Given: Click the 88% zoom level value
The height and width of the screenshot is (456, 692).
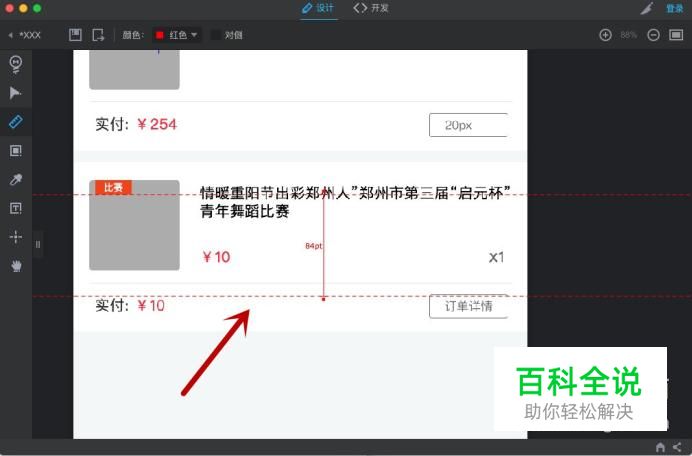Looking at the screenshot, I should point(628,35).
